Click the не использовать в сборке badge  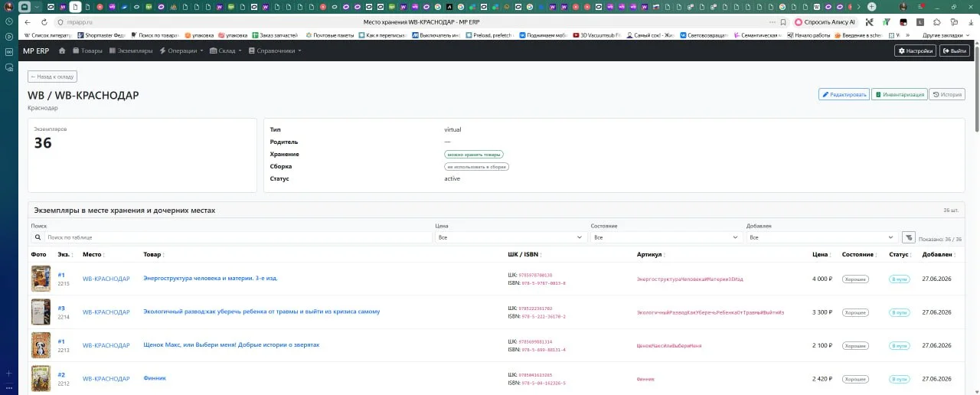(x=476, y=166)
